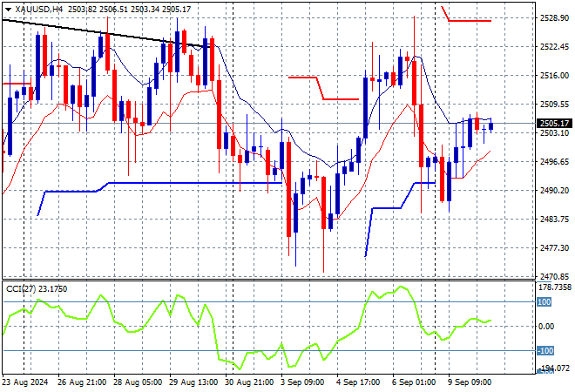Image resolution: width=575 pixels, height=392 pixels.
Task: Click the 3 Sep 09:00 time label
Action: click(x=302, y=382)
